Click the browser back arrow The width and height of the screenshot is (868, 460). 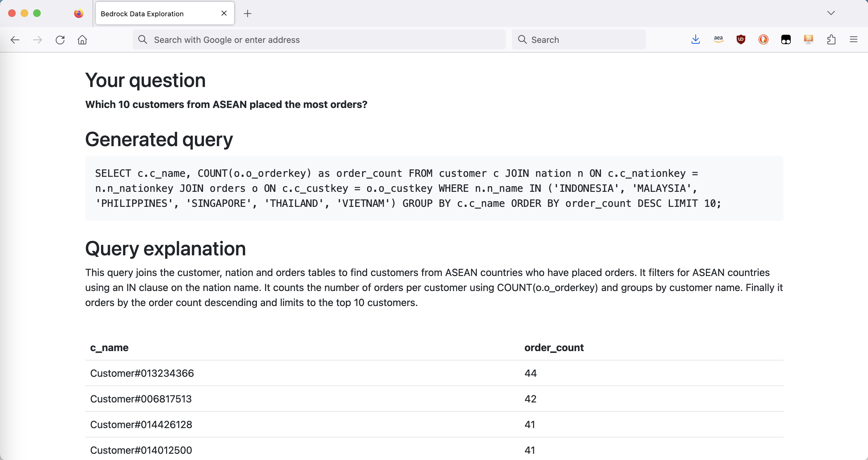pos(15,40)
